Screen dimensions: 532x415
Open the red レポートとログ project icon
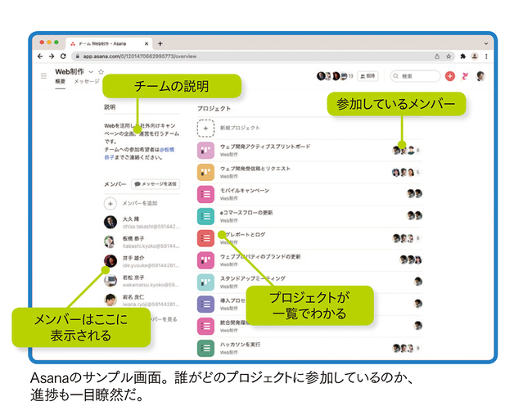(205, 238)
